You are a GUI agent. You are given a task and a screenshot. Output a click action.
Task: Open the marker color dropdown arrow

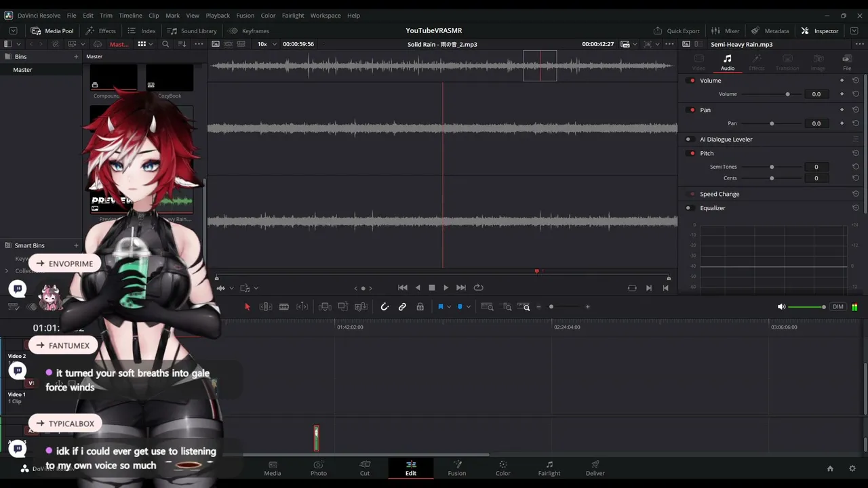point(468,307)
